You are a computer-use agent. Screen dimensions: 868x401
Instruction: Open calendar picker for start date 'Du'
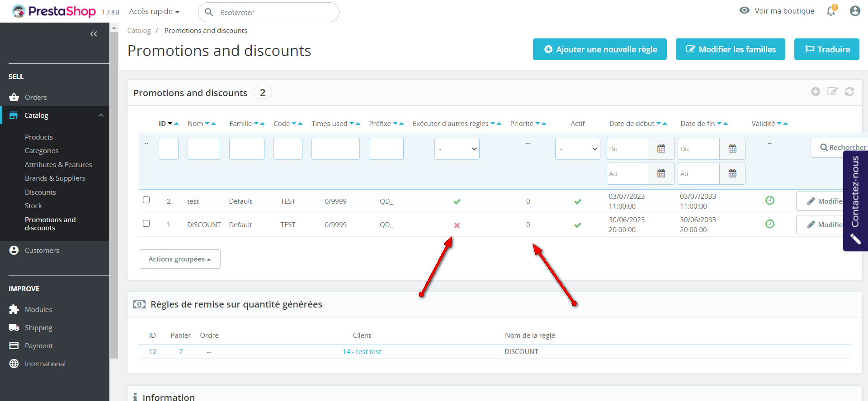pyautogui.click(x=661, y=149)
